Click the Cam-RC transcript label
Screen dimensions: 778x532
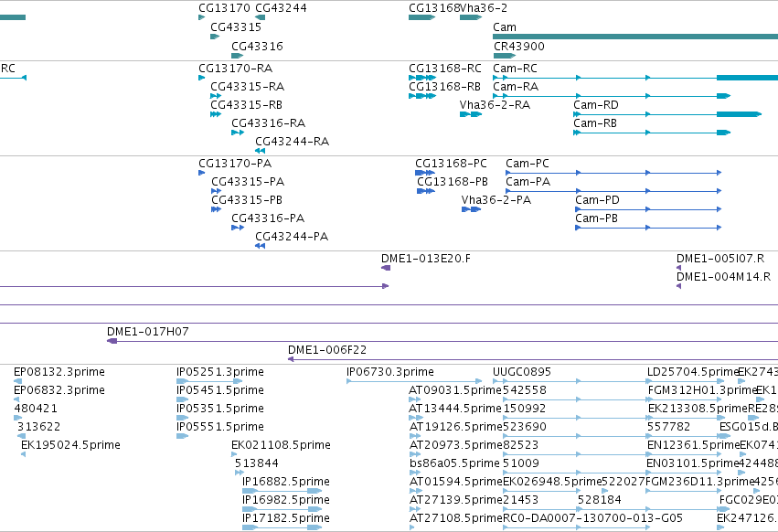coord(515,69)
